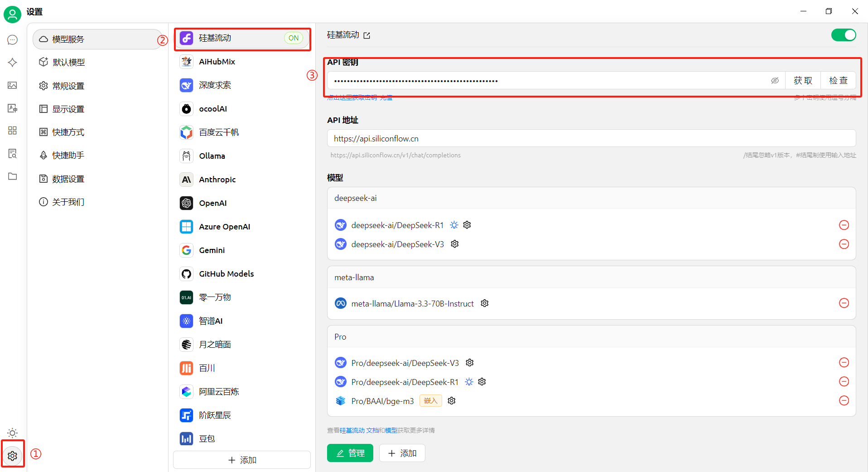868x472 pixels.
Task: Select the 月之暗面 provider
Action: 242,345
